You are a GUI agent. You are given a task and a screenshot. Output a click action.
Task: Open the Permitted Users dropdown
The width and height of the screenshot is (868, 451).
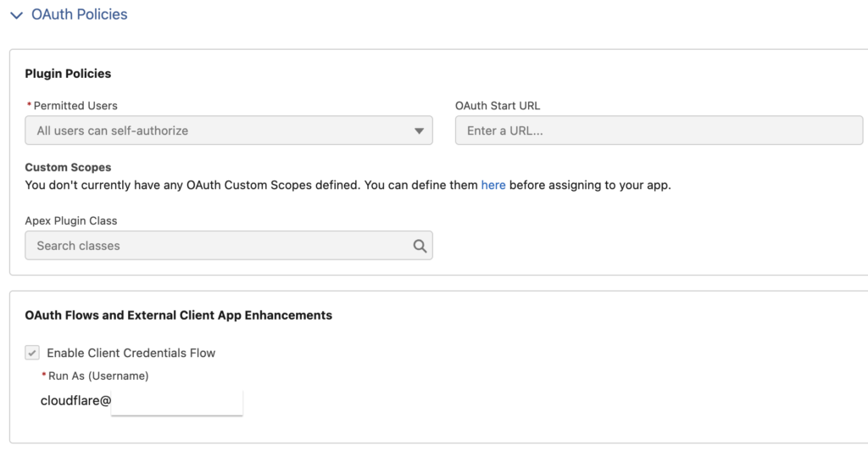click(x=229, y=131)
